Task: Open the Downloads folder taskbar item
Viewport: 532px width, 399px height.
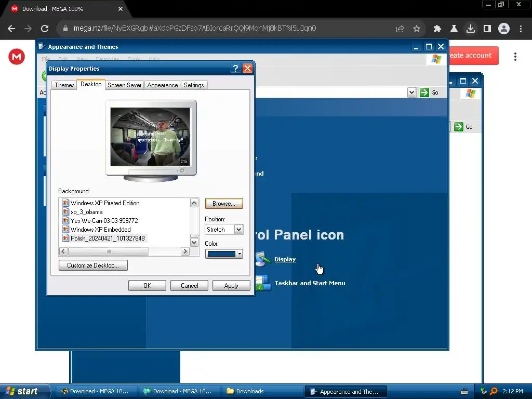Action: pyautogui.click(x=261, y=392)
